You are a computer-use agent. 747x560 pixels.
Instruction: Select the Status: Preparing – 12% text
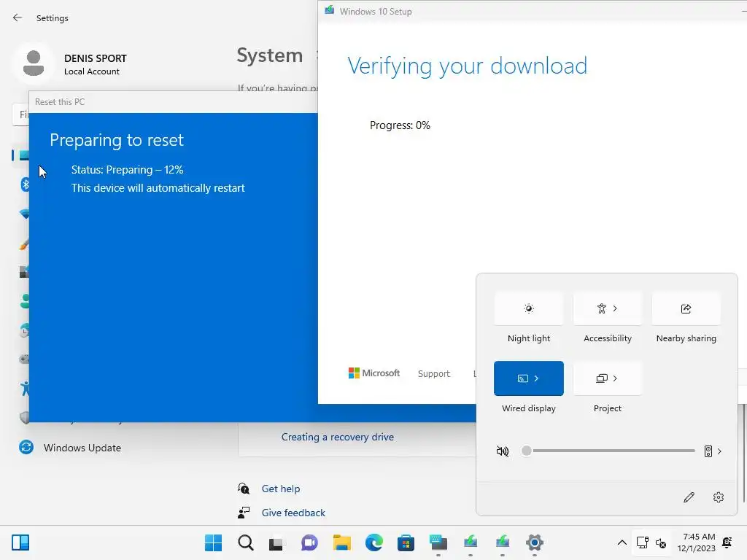[x=127, y=170]
